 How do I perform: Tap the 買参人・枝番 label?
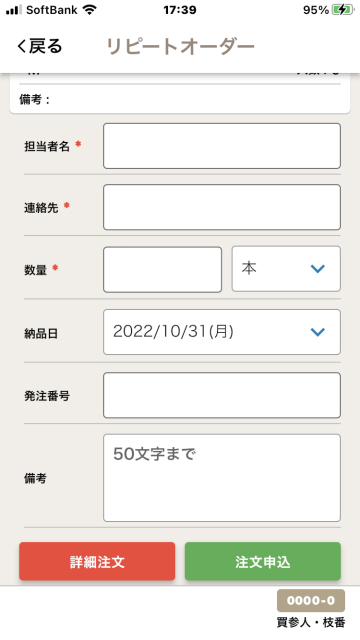311,622
